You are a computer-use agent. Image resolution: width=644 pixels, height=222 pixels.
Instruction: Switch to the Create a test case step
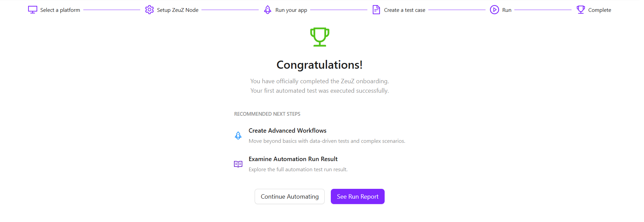point(404,10)
